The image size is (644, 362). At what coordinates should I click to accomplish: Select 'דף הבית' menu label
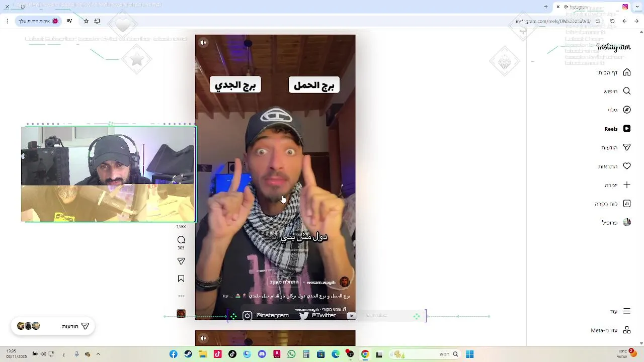[608, 72]
